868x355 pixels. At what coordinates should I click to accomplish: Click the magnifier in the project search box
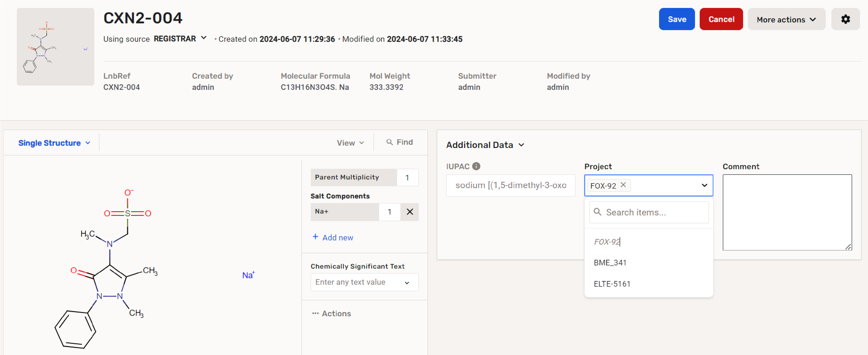[597, 212]
